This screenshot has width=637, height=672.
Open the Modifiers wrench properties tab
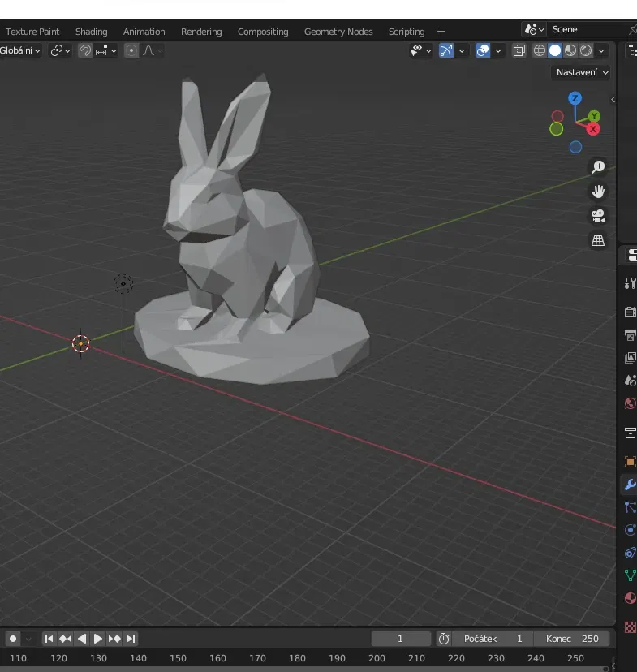pyautogui.click(x=630, y=485)
